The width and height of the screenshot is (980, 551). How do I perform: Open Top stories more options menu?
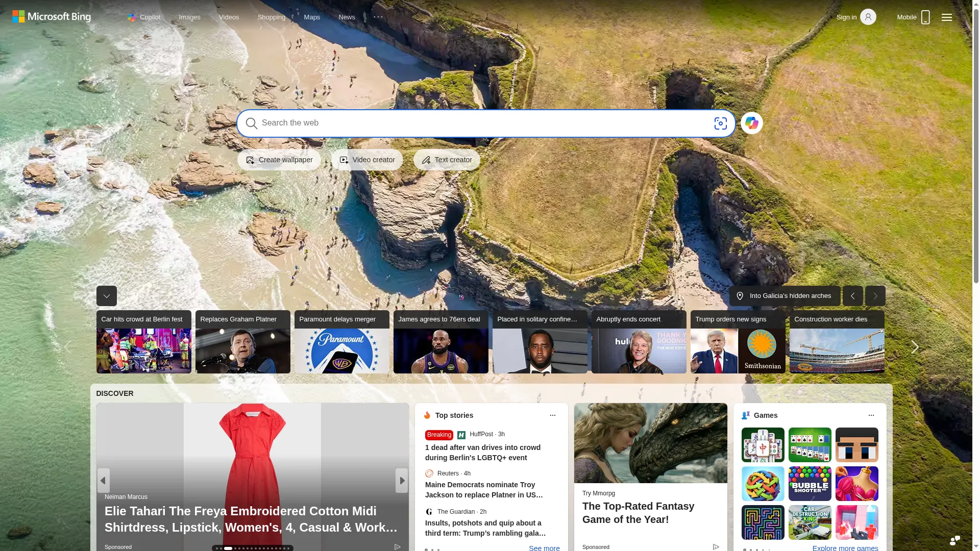point(552,415)
